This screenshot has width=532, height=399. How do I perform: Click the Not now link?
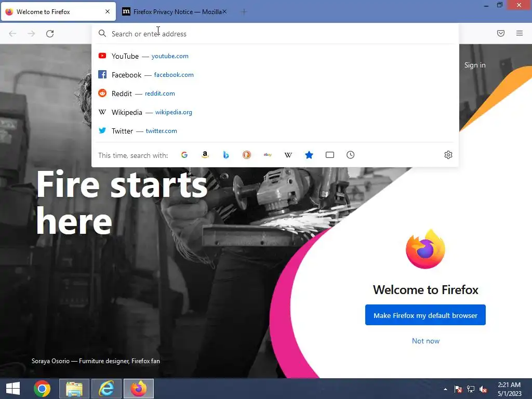click(425, 341)
